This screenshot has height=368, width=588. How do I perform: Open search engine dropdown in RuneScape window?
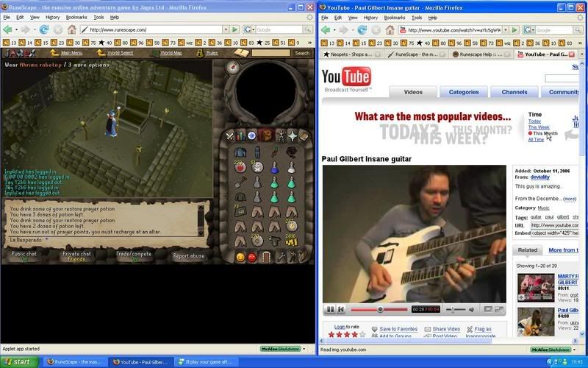click(253, 29)
